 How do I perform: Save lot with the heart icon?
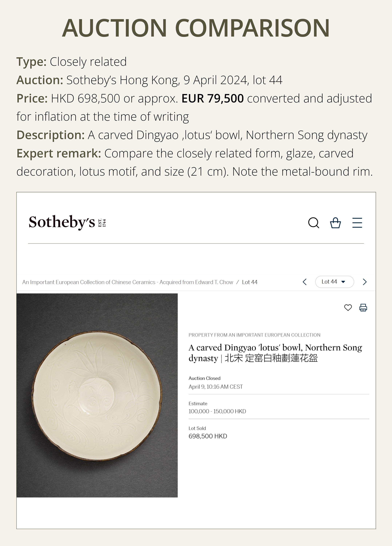[348, 307]
